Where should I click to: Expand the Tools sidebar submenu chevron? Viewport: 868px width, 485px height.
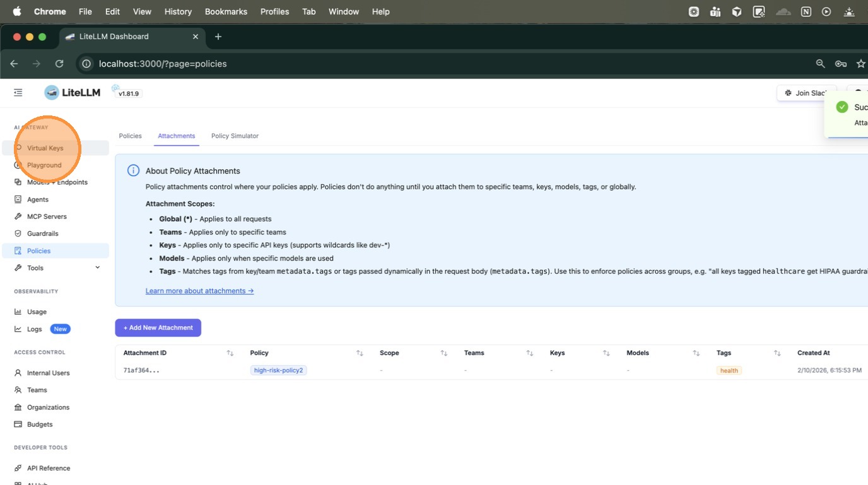98,267
